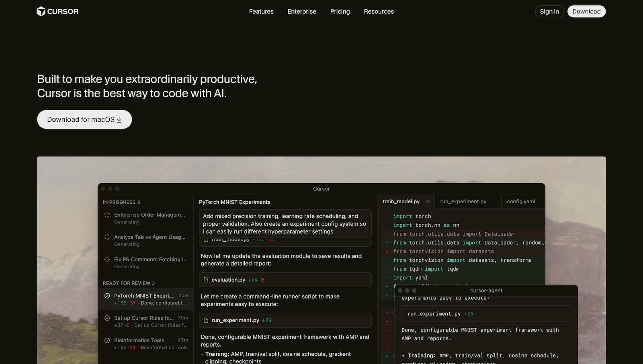
Task: Collapse the IN PROGRESS section
Action: pyautogui.click(x=121, y=202)
